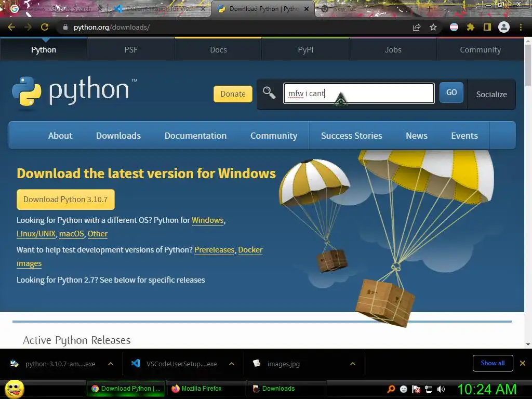Click the smiley start button

15,389
